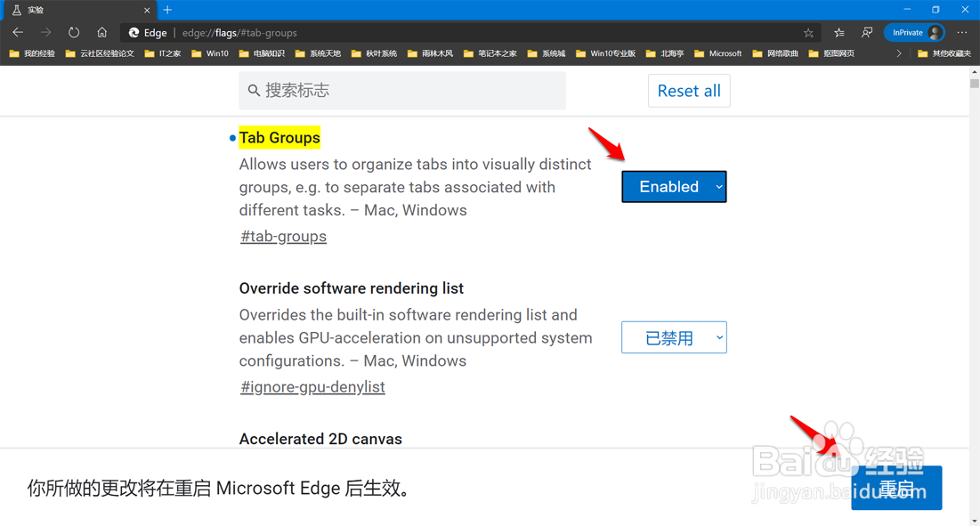Go back with the browser back arrow
This screenshot has height=526, width=980.
pyautogui.click(x=18, y=32)
